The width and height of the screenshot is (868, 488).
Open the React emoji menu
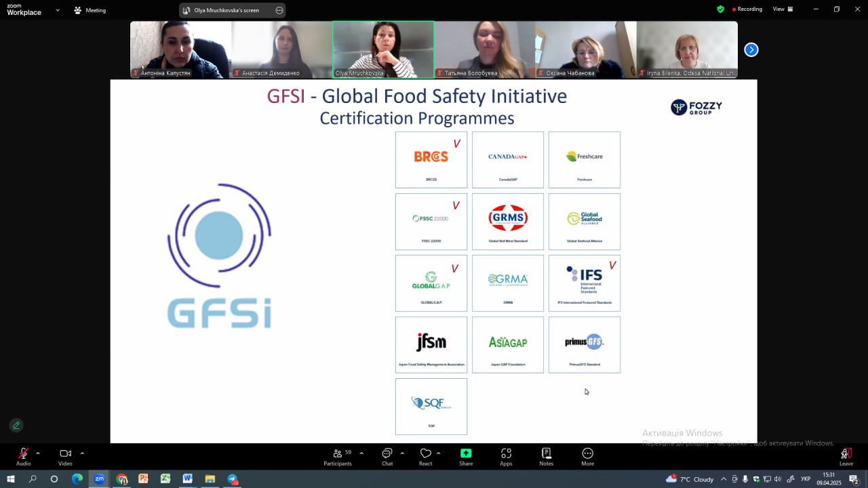point(425,457)
